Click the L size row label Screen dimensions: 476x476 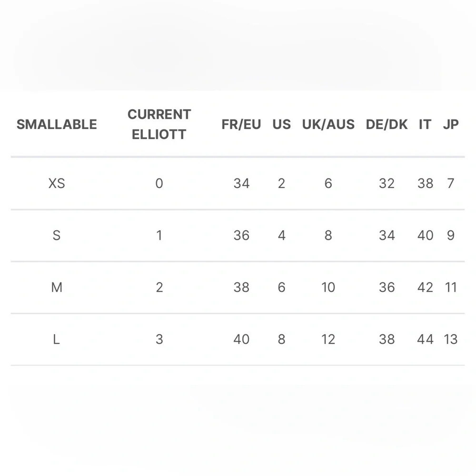click(57, 339)
